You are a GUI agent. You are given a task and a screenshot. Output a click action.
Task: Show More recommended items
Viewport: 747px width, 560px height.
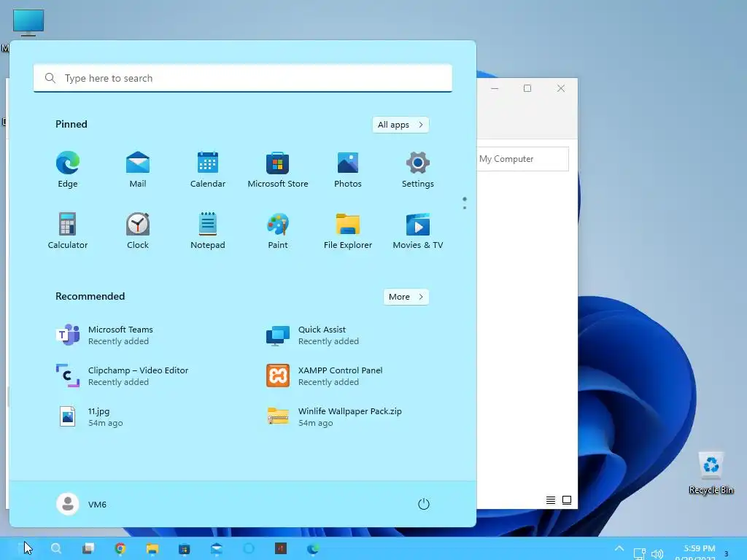pyautogui.click(x=406, y=297)
